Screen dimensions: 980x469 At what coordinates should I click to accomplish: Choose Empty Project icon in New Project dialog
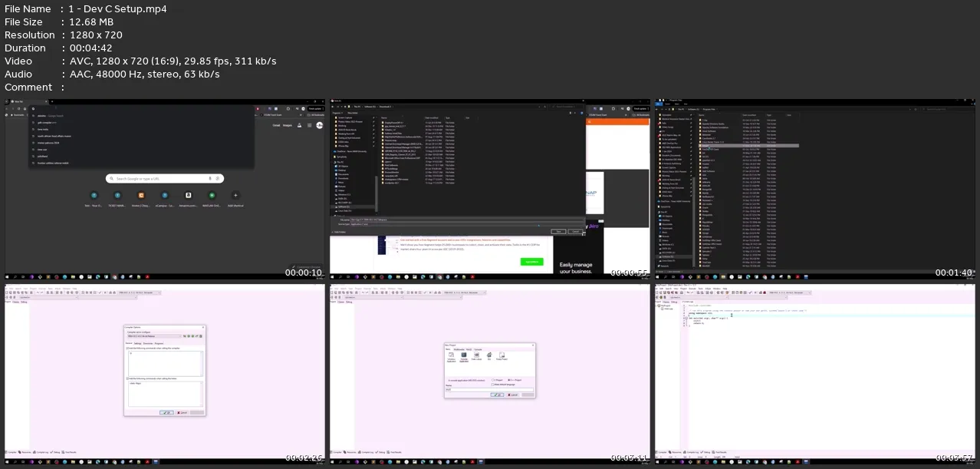(502, 355)
